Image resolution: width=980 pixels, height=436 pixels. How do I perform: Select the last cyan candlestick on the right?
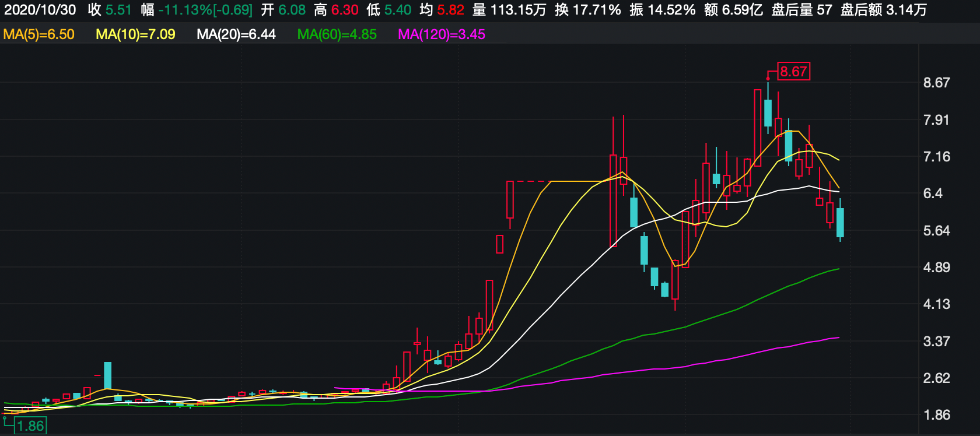click(x=840, y=223)
